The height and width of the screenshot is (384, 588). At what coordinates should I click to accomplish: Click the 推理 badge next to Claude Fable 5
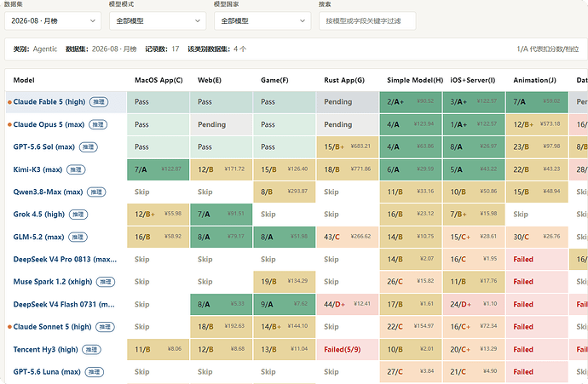click(99, 102)
